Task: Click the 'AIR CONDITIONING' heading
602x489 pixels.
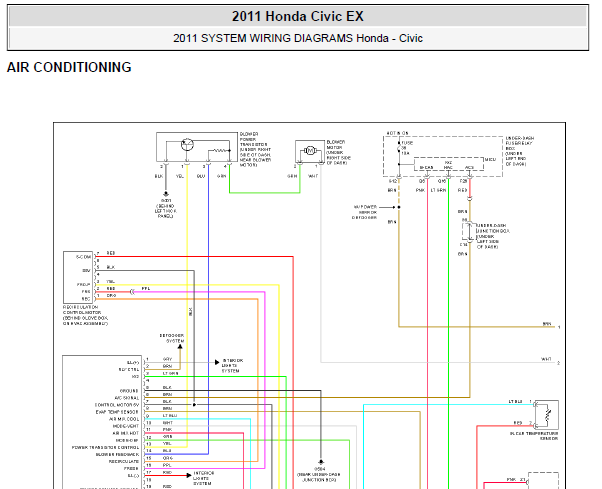Action: point(69,67)
